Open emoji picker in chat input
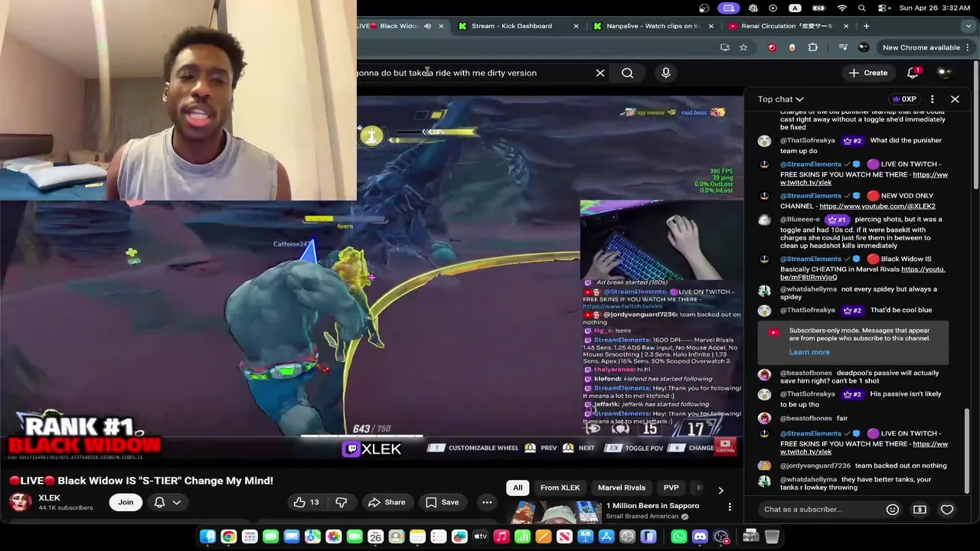 (892, 510)
